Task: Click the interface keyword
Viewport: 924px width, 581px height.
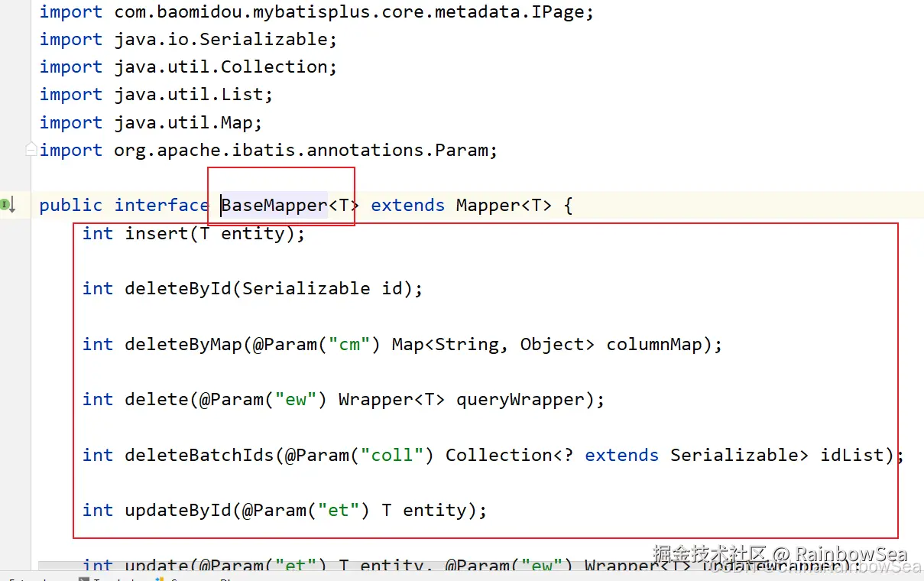Action: pyautogui.click(x=161, y=205)
